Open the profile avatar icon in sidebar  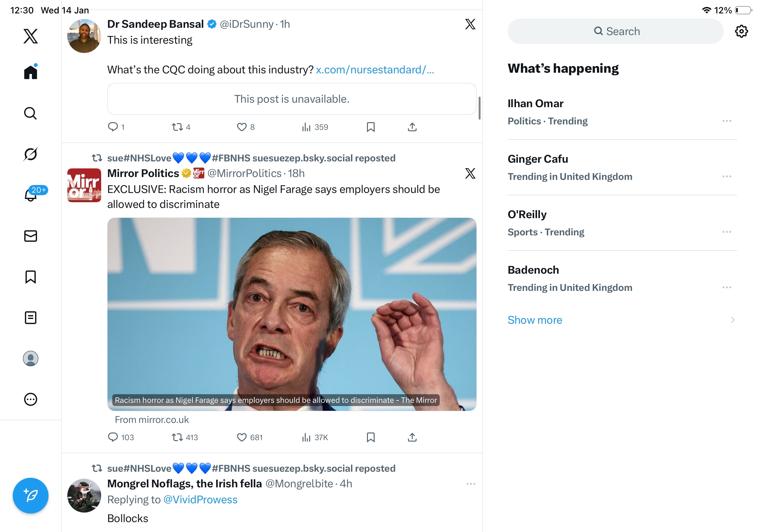(31, 358)
